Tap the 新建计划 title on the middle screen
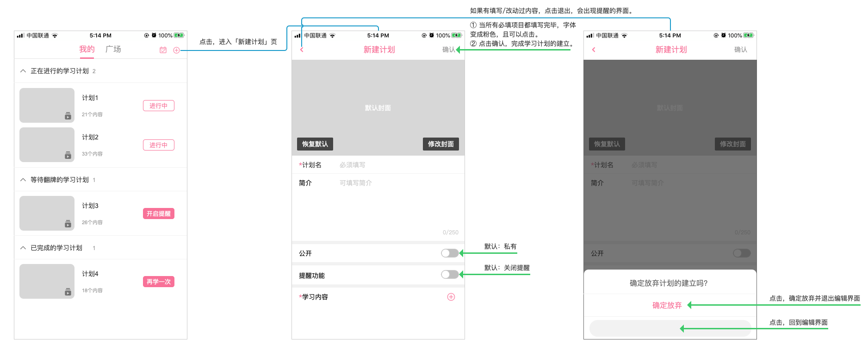Image resolution: width=868 pixels, height=352 pixels. [x=379, y=50]
